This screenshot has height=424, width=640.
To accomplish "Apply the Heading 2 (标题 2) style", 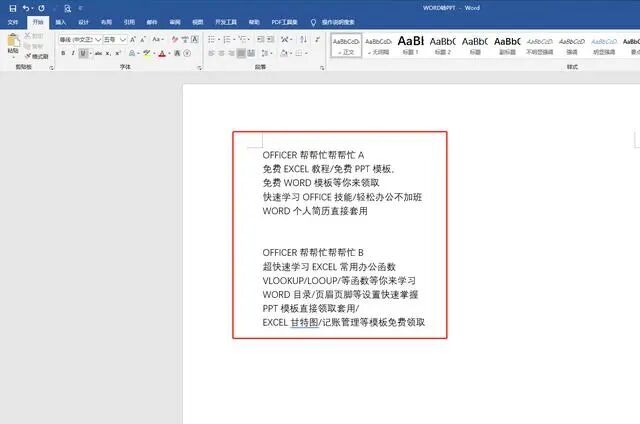I will click(442, 45).
